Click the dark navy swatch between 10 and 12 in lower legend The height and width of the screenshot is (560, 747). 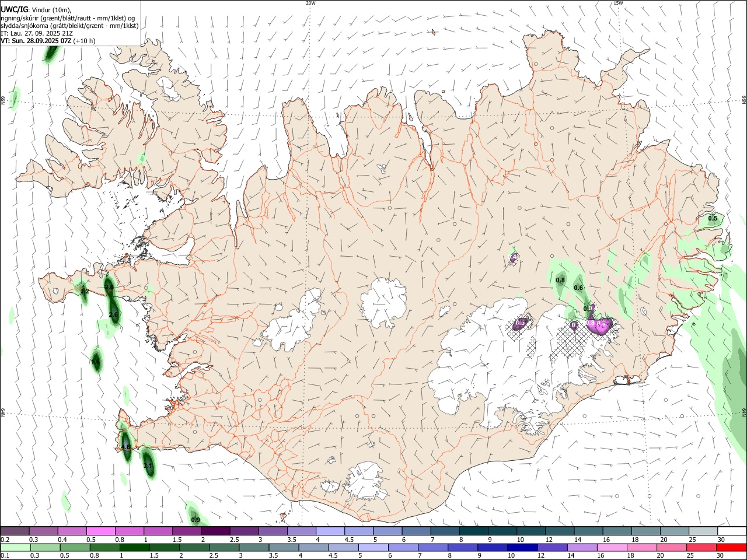(522, 548)
